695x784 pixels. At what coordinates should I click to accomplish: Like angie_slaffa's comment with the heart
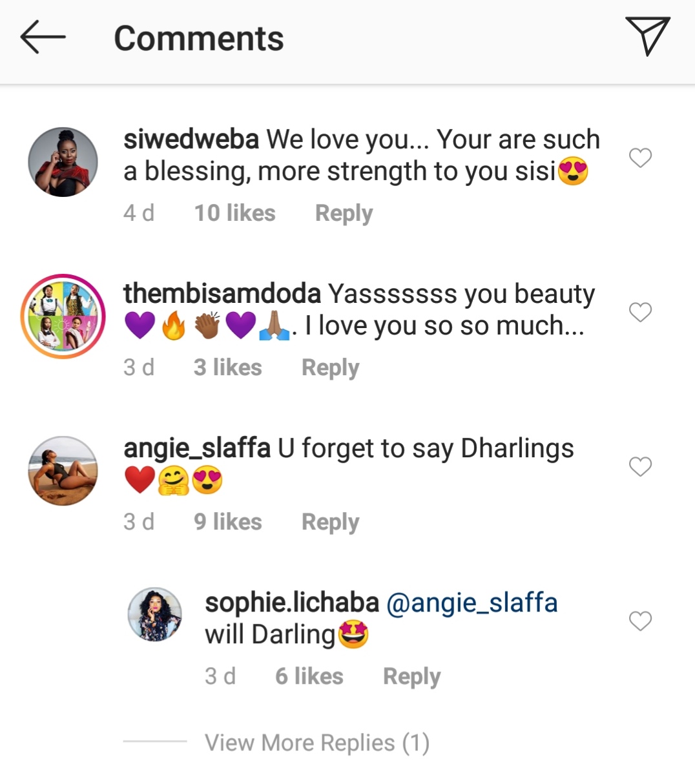click(x=640, y=466)
